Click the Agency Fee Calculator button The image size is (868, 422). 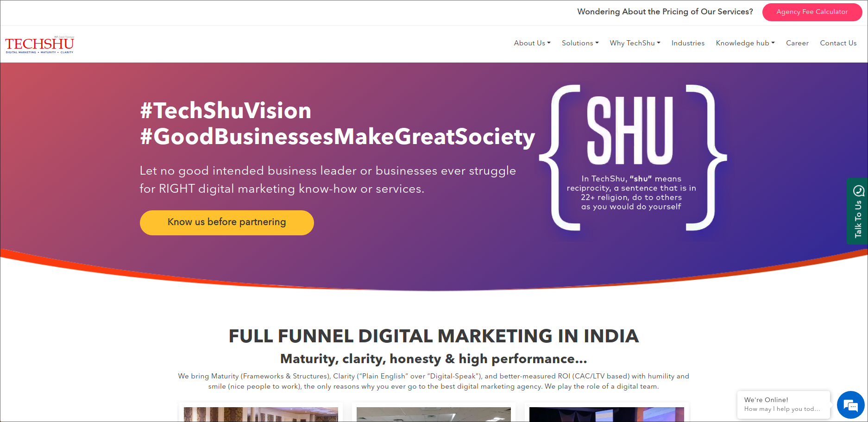tap(812, 12)
